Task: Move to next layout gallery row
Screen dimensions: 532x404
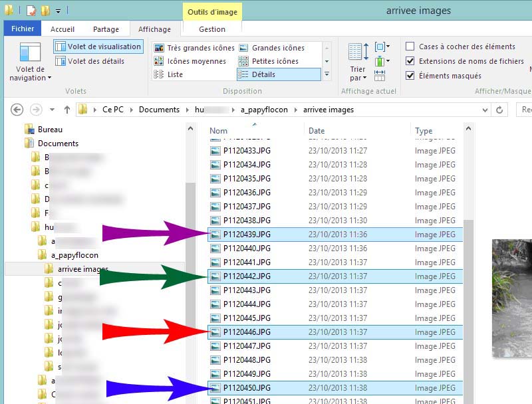Action: point(327,61)
